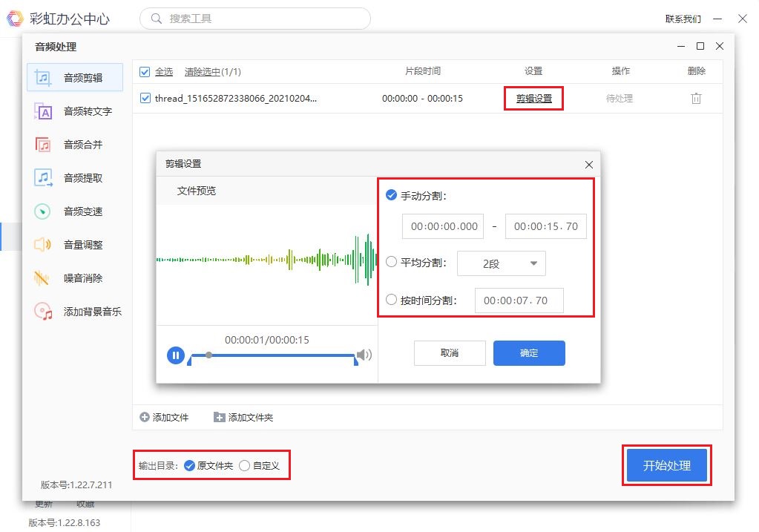Confirm settings with the 确定 button

528,353
